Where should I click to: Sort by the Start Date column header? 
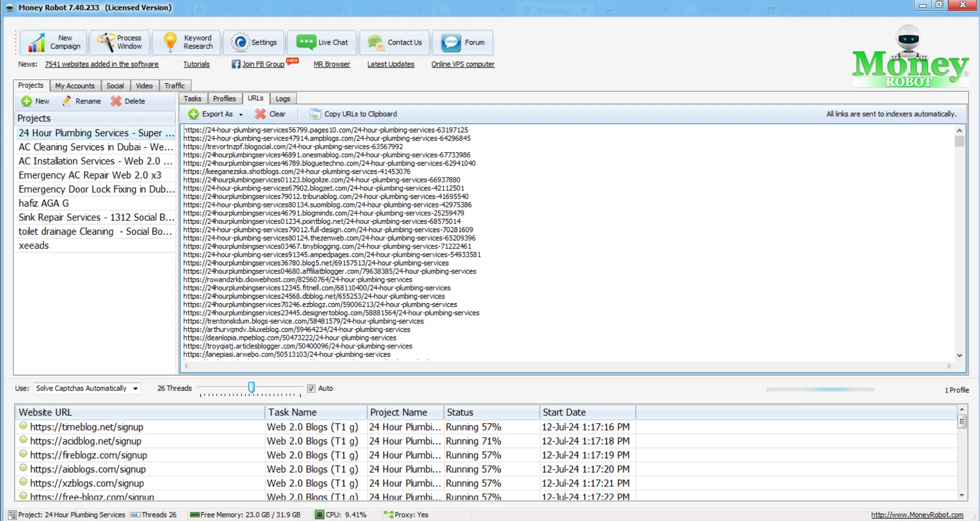click(x=588, y=412)
